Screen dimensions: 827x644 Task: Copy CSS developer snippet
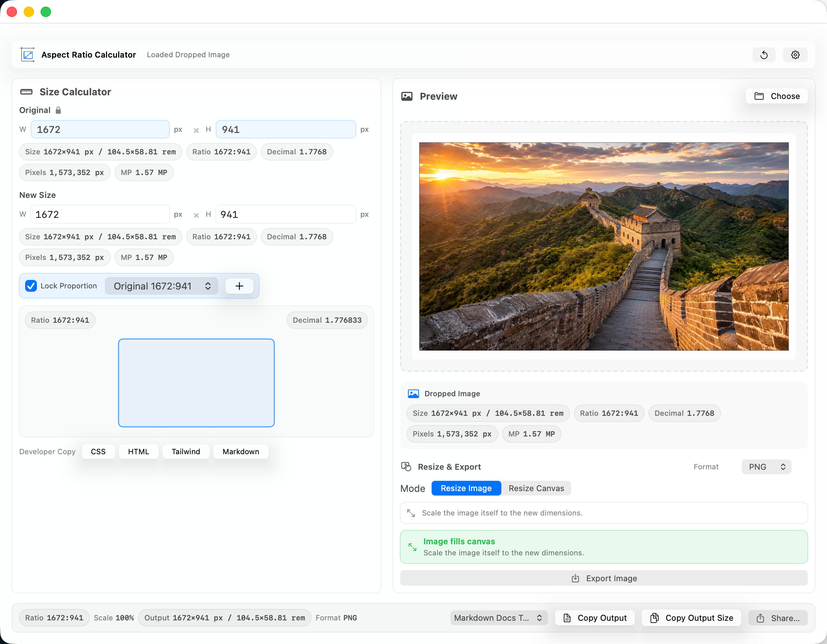pyautogui.click(x=98, y=452)
